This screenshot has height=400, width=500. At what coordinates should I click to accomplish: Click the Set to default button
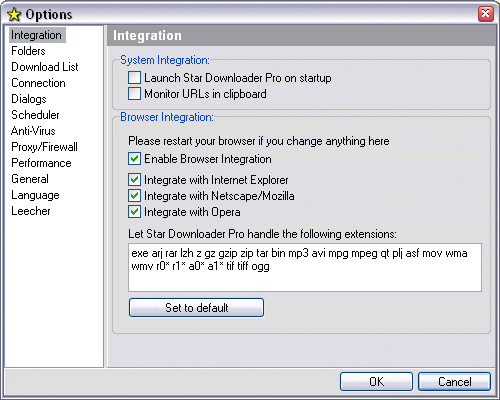196,307
